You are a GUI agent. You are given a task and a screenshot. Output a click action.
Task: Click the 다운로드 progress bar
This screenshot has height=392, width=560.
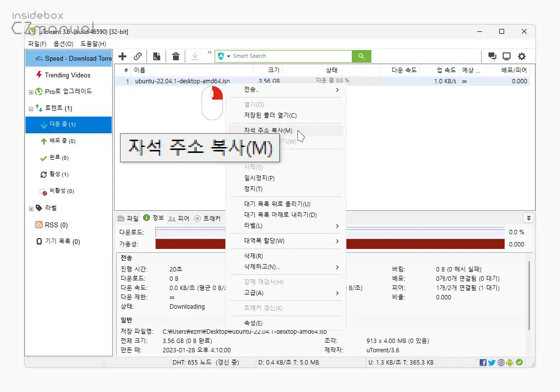click(330, 232)
